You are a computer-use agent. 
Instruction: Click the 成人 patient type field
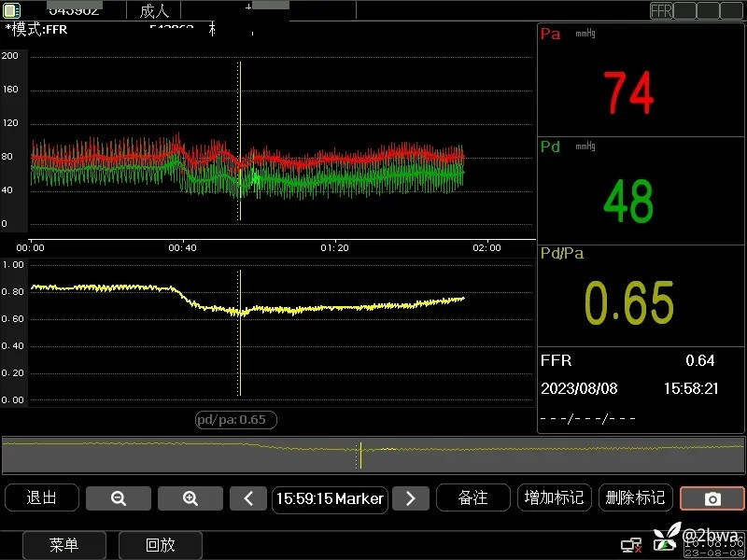(x=155, y=11)
